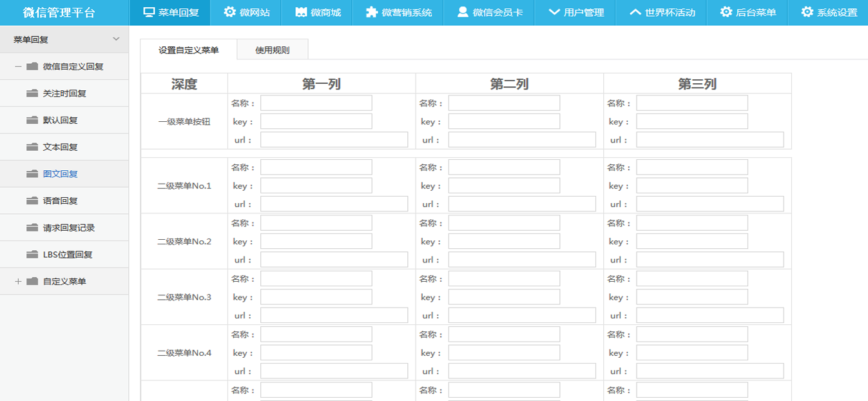Expand the 自定义菜单 tree node

click(x=18, y=282)
